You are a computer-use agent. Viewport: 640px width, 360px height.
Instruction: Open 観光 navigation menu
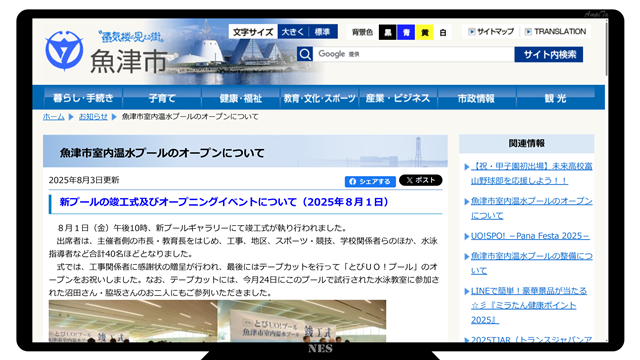tap(555, 98)
